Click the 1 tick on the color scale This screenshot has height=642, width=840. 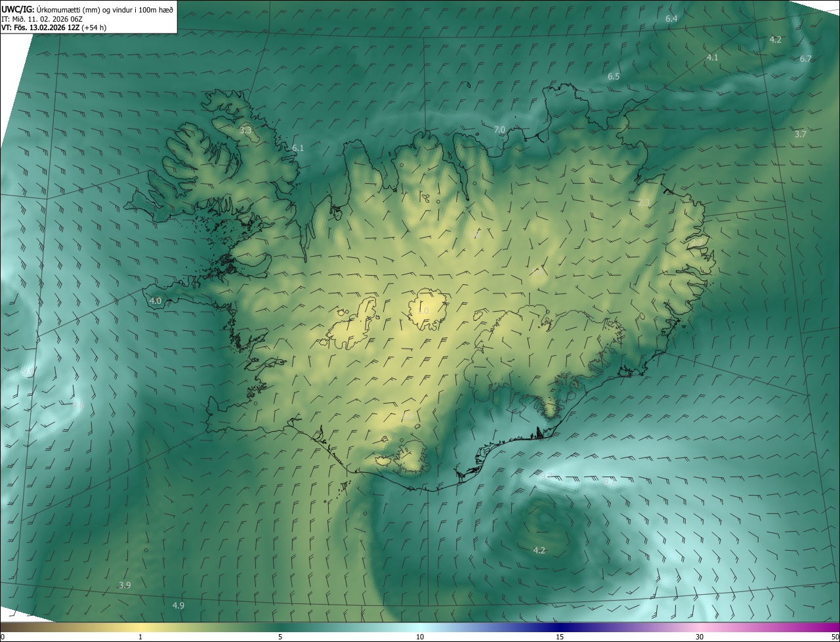[x=140, y=637]
